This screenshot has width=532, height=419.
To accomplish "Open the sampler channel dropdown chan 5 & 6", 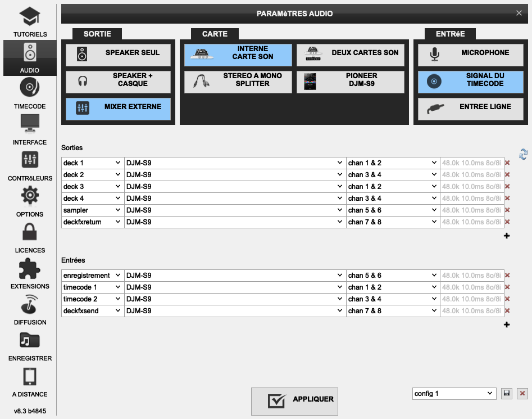I will [393, 210].
